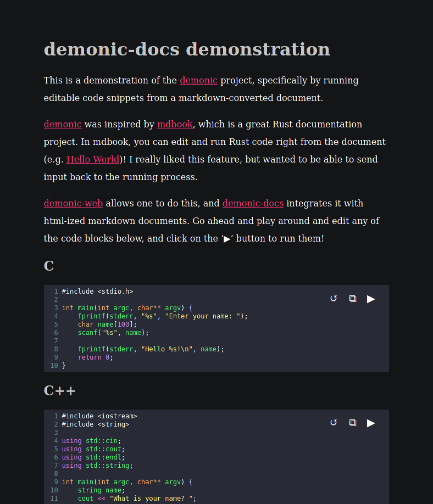Click the C++ block 'int main' line
This screenshot has height=504, width=433.
127,482
